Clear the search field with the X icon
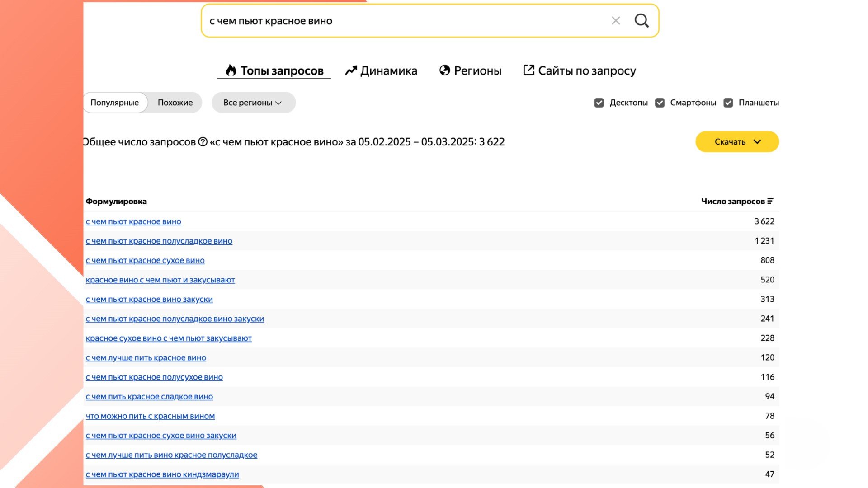 pos(615,21)
